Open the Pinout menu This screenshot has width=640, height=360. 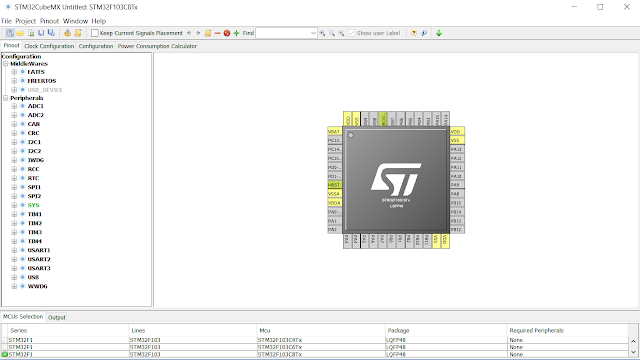tap(49, 21)
